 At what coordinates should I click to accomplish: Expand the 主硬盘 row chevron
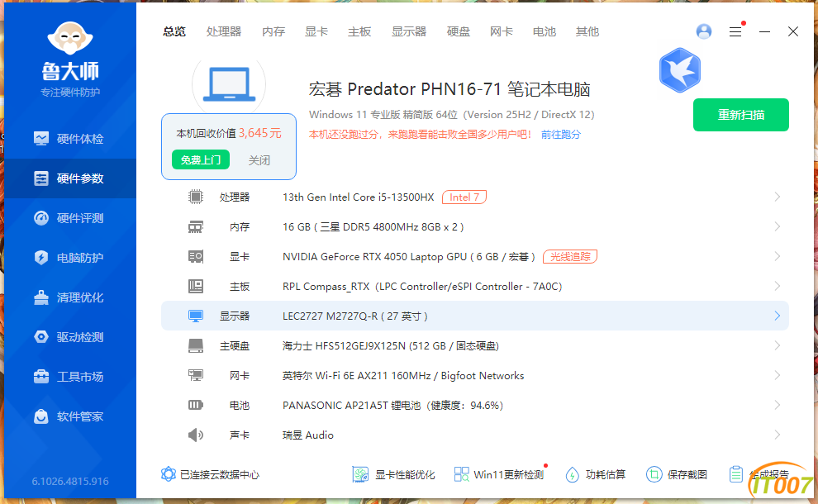(x=778, y=345)
